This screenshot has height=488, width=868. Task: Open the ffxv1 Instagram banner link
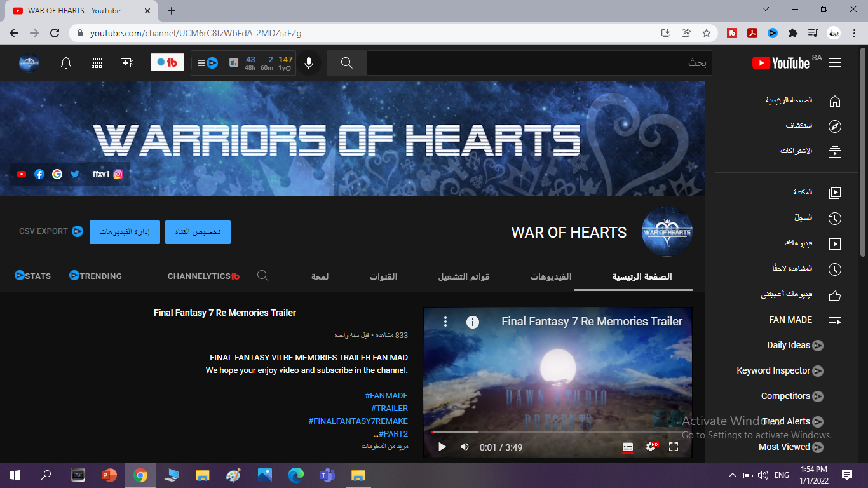107,174
